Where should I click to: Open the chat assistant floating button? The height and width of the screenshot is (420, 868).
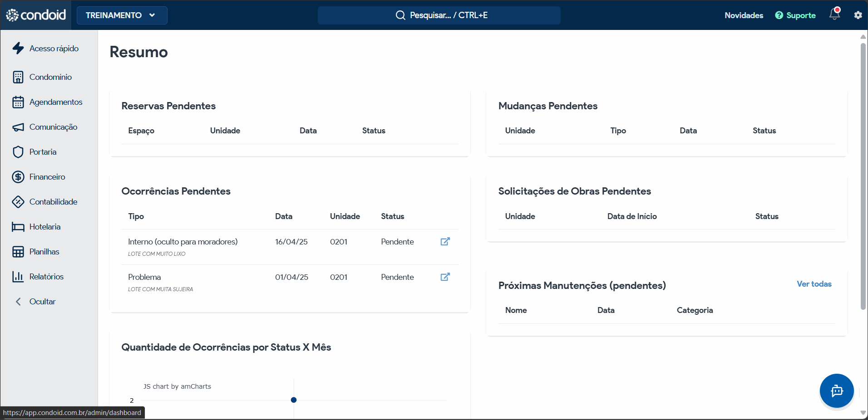836,391
